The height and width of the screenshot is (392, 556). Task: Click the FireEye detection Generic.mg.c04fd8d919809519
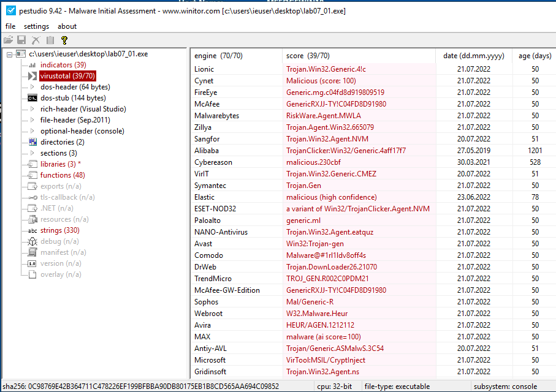[335, 92]
